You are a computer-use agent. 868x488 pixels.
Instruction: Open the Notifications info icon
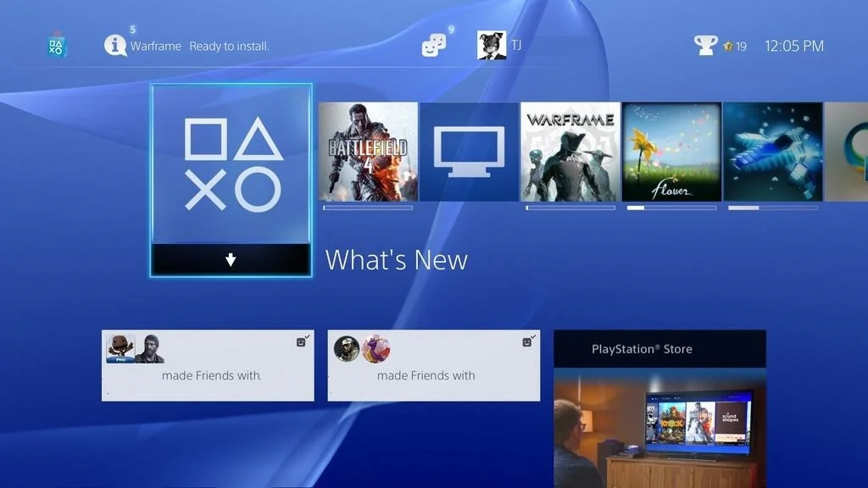click(x=115, y=46)
